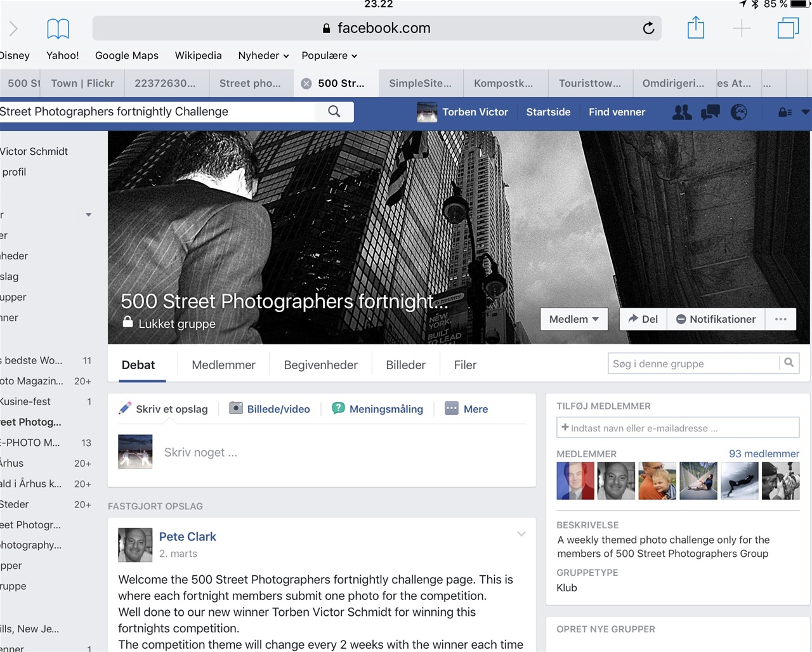Viewport: 812px width, 652px height.
Task: Open friend requests icon in Facebook bar
Action: coord(682,112)
